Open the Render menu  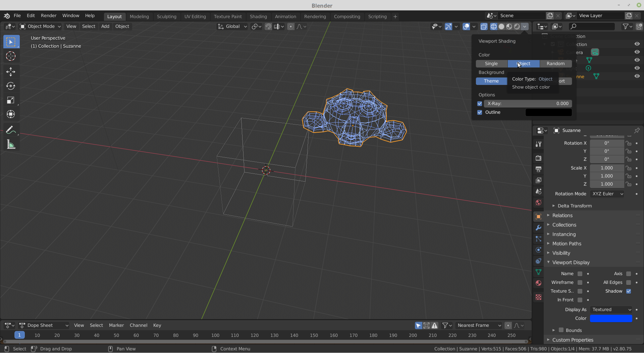coord(49,16)
